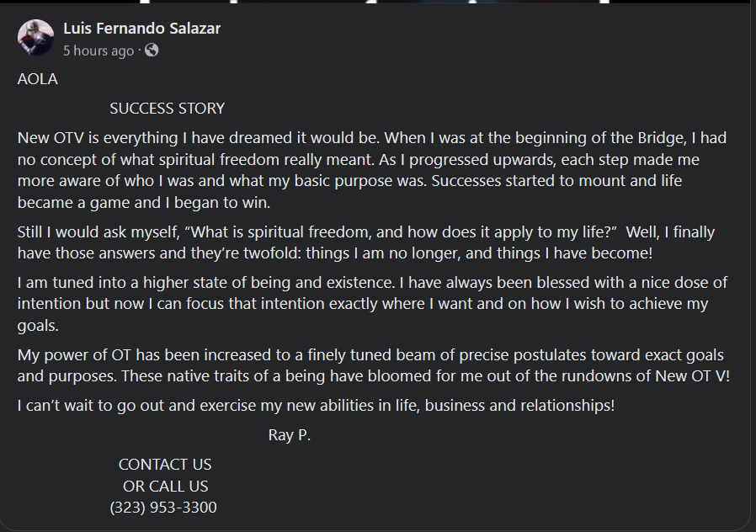Click the 'AOLA' text line

[x=38, y=79]
